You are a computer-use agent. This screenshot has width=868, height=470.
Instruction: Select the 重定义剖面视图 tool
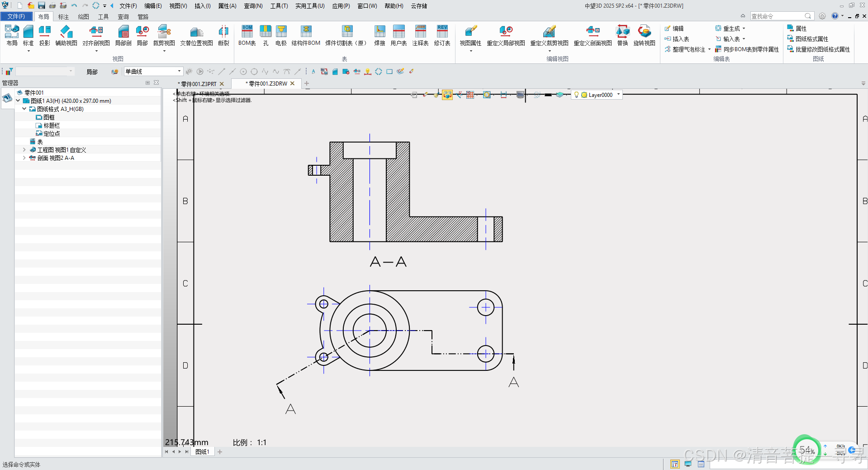tap(593, 35)
